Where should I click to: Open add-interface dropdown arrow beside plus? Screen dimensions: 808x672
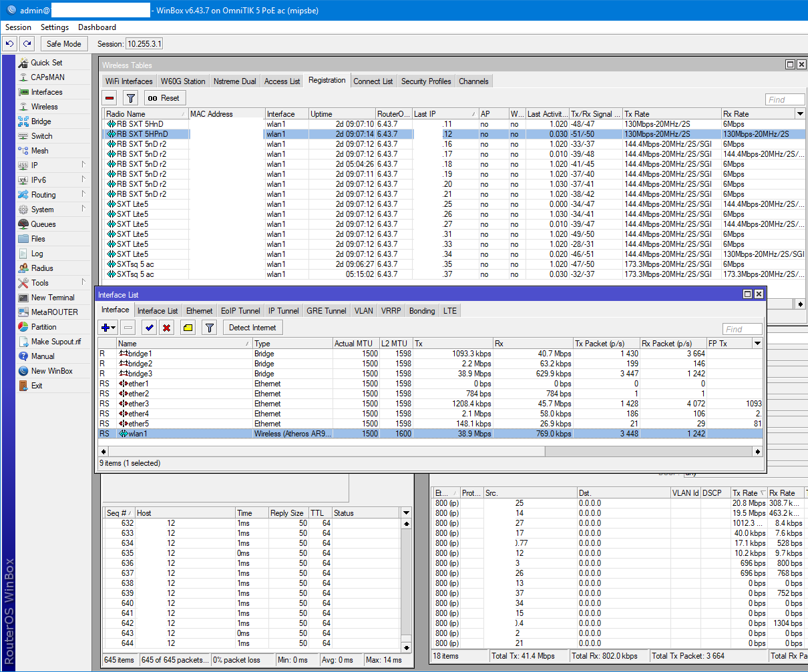point(114,328)
